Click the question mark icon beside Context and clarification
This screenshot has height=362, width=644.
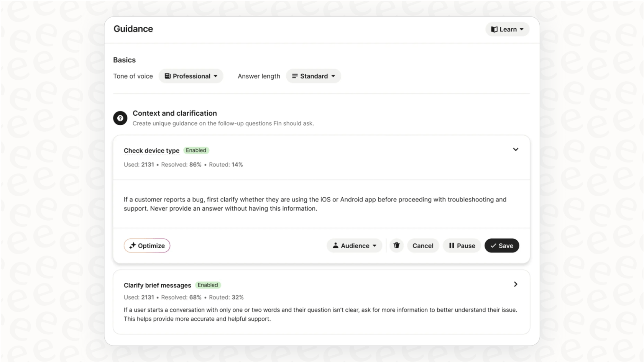[120, 118]
